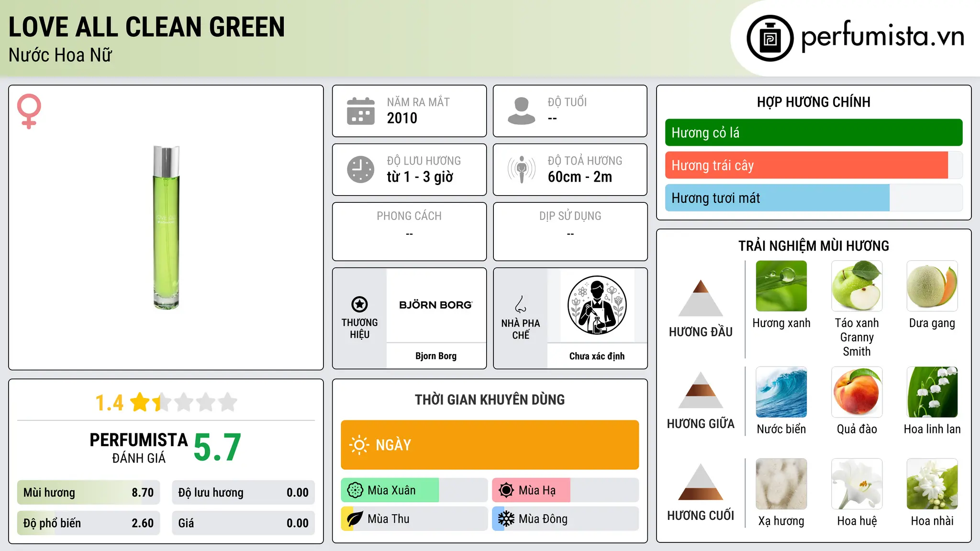The width and height of the screenshot is (980, 551).
Task: Click the launch year value 2010
Action: tap(402, 118)
